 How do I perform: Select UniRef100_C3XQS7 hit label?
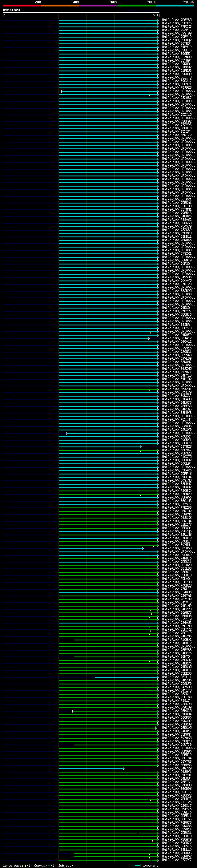point(177,98)
